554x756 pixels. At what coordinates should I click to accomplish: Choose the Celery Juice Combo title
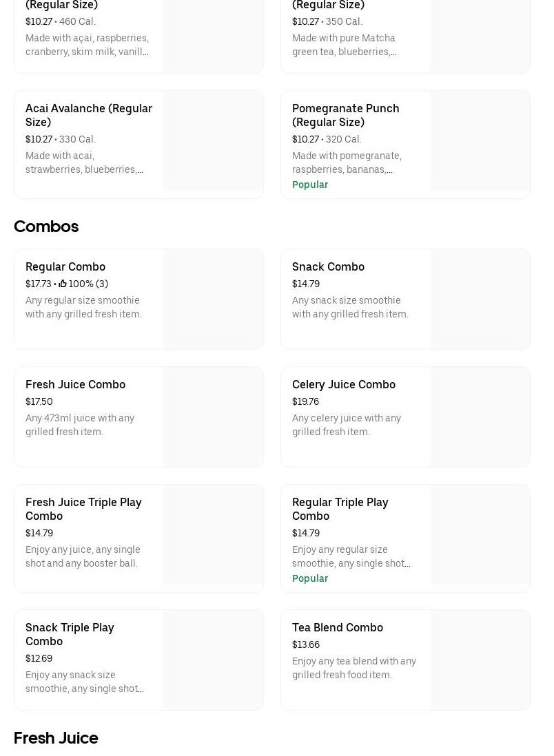click(343, 384)
